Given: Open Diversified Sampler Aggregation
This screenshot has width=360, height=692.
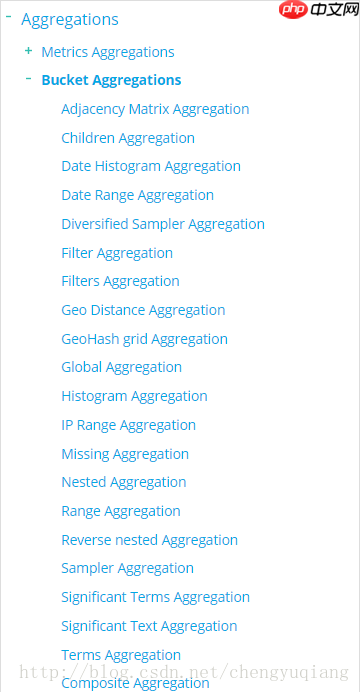Looking at the screenshot, I should (163, 225).
